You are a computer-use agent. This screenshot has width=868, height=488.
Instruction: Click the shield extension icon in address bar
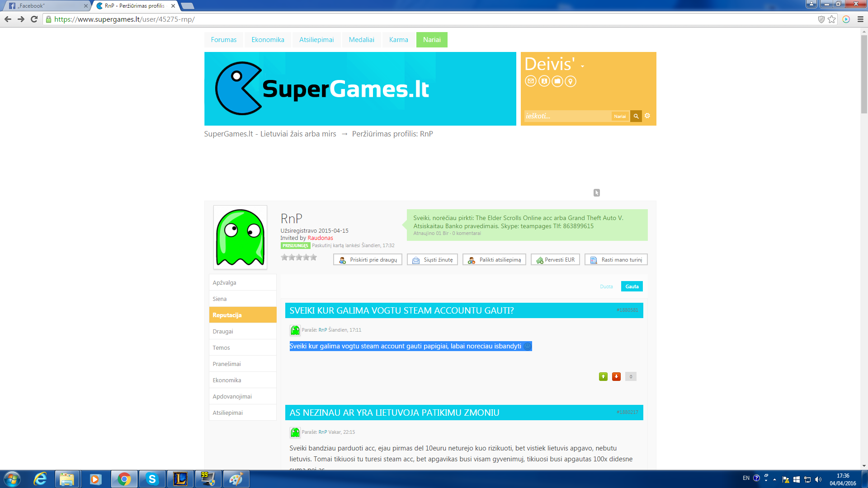pos(821,19)
